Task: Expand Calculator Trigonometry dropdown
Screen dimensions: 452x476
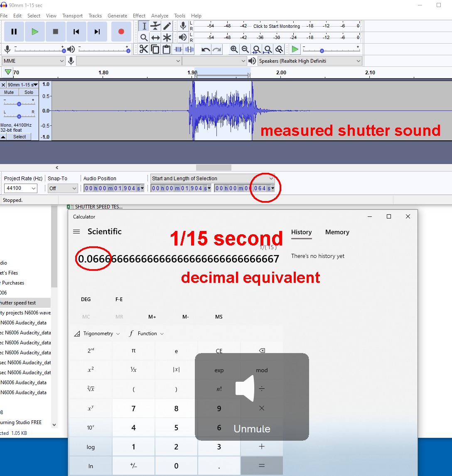Action: click(97, 334)
